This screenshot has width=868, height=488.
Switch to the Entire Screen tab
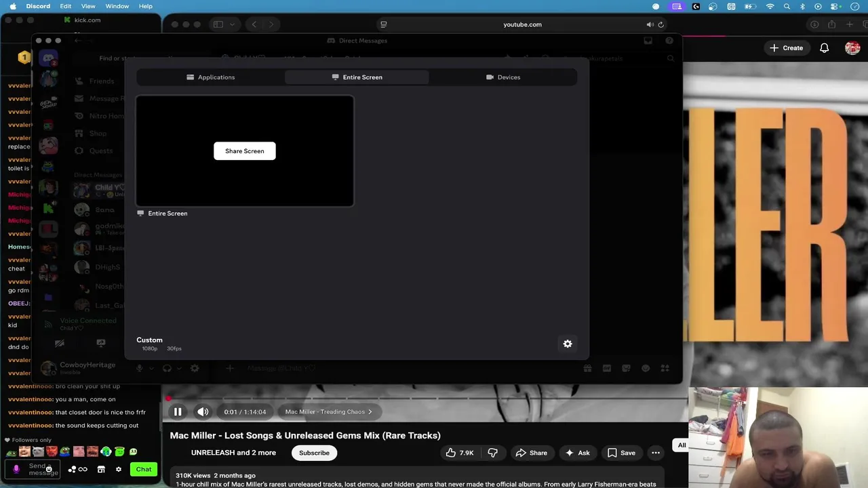pyautogui.click(x=357, y=77)
